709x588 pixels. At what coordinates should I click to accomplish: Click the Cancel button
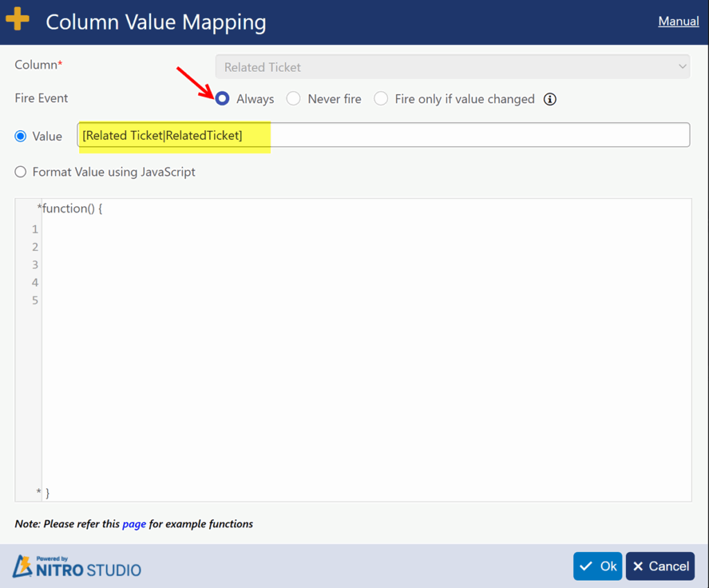[x=660, y=566]
